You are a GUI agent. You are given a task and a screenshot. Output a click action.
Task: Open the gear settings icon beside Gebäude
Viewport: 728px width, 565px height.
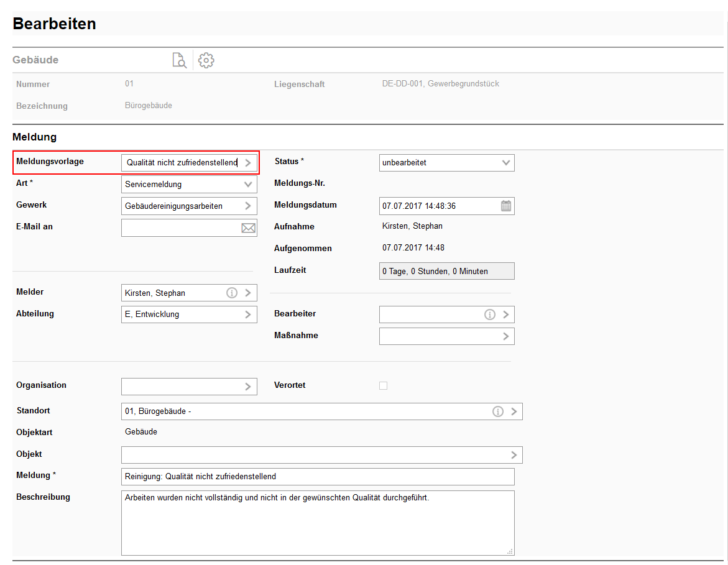[206, 60]
